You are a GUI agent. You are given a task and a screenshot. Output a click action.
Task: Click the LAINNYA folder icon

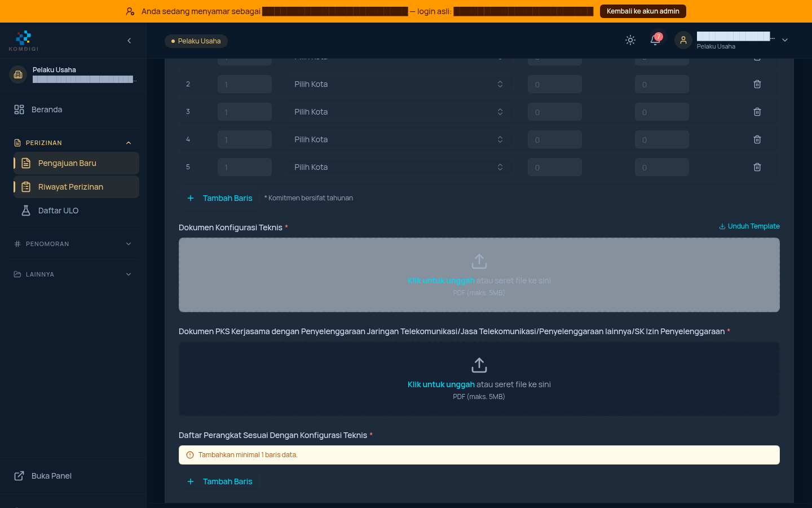click(x=17, y=274)
